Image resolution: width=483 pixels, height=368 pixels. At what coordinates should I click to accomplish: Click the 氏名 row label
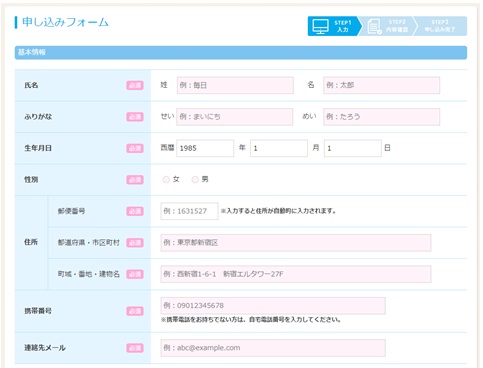pos(31,85)
